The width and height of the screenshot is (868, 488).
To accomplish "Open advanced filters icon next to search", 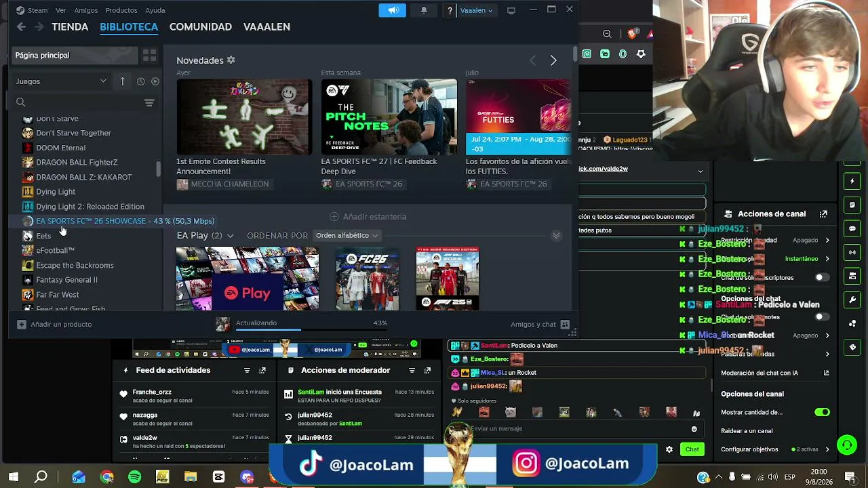I will pyautogui.click(x=149, y=102).
